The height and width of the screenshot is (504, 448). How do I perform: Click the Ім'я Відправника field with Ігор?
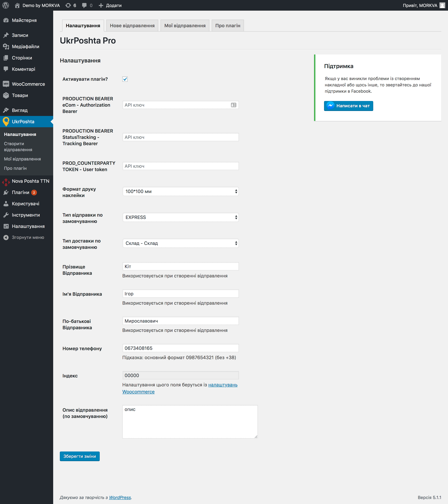[181, 294]
